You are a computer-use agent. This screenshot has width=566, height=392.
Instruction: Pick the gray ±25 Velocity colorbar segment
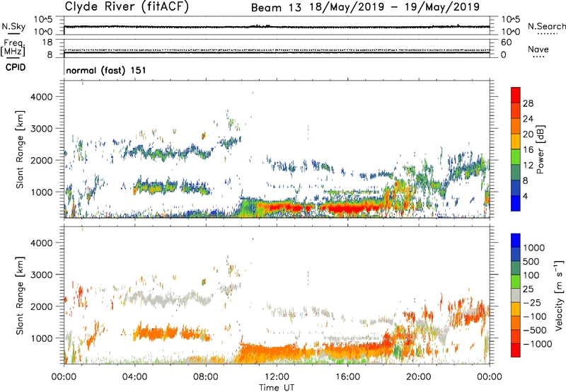click(x=516, y=295)
